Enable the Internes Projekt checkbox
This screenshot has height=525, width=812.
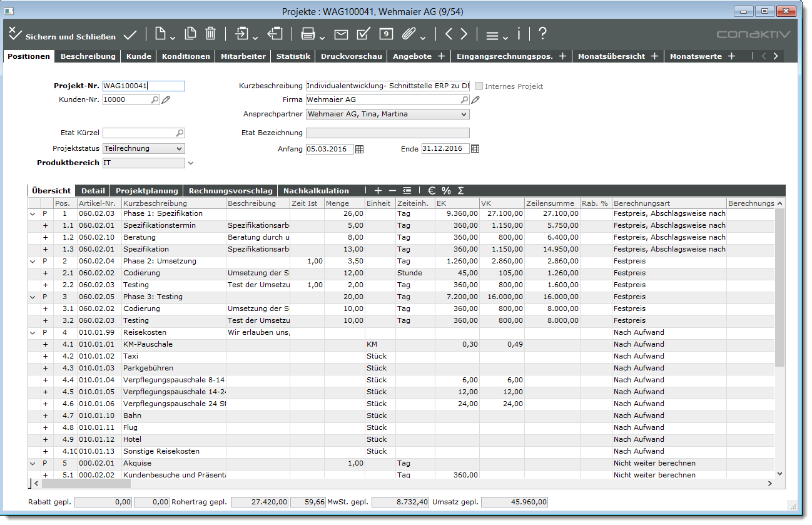click(479, 86)
